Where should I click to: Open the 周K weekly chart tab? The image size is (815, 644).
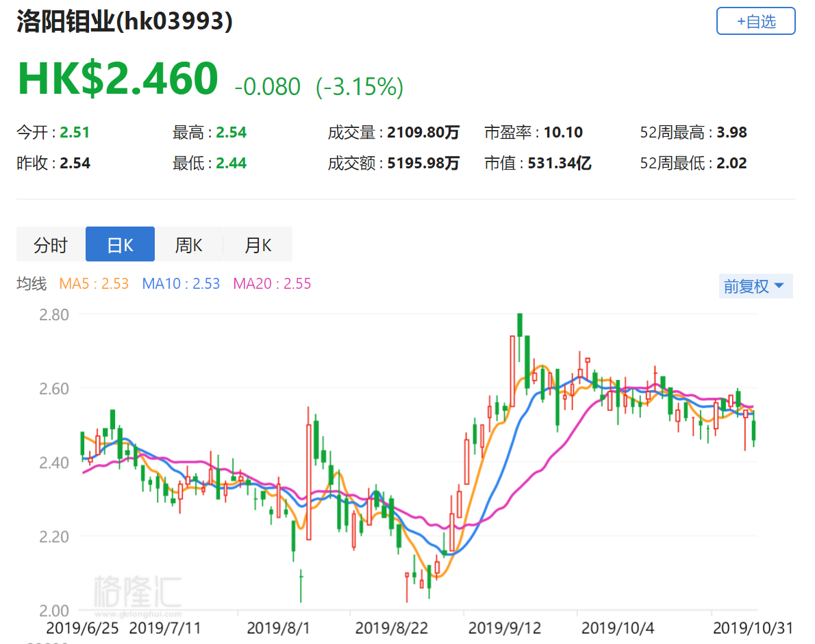tap(188, 244)
